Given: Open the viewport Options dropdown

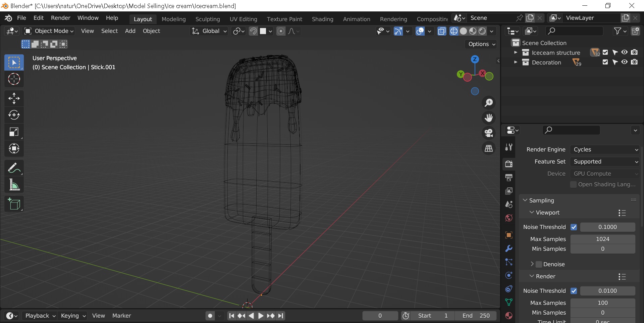Looking at the screenshot, I should click(x=481, y=44).
